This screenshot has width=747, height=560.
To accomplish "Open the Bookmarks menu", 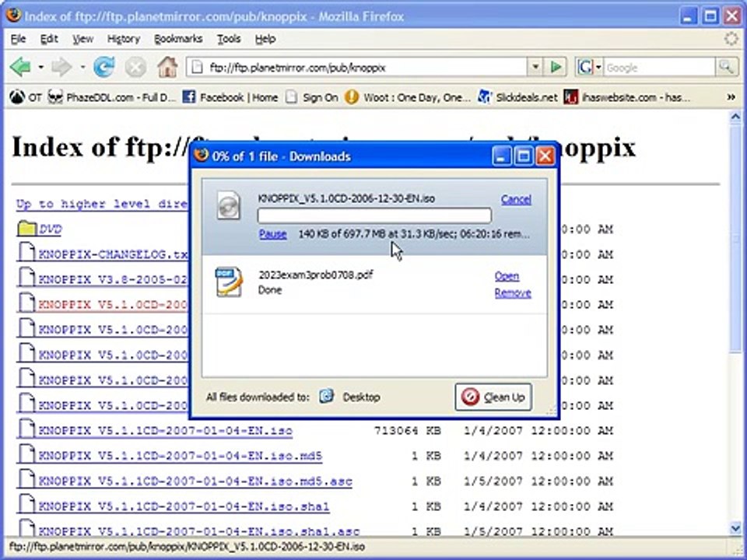I will (x=178, y=39).
